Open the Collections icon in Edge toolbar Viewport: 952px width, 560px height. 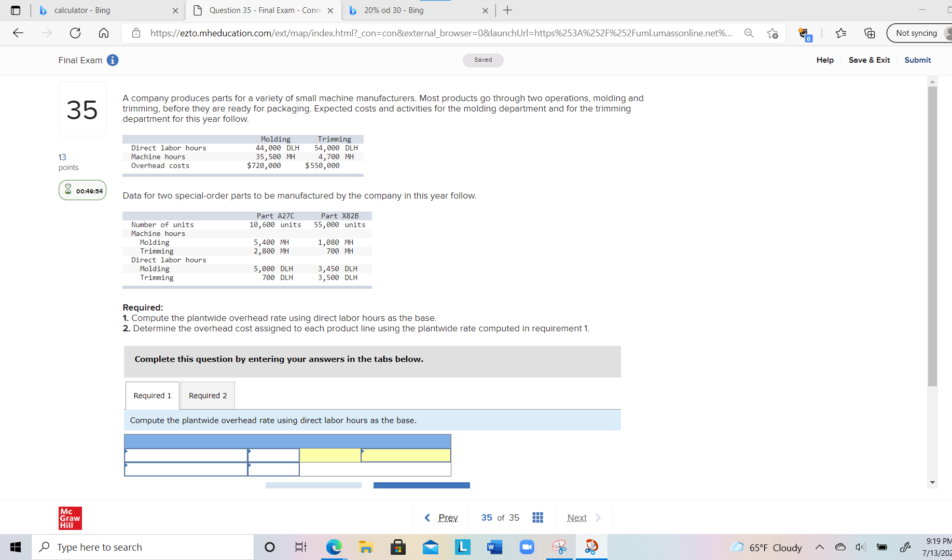870,33
